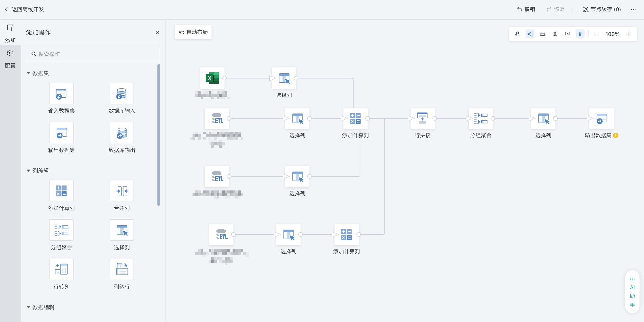The image size is (644, 322).
Task: Select the third-row ETL source node
Action: pos(217,176)
